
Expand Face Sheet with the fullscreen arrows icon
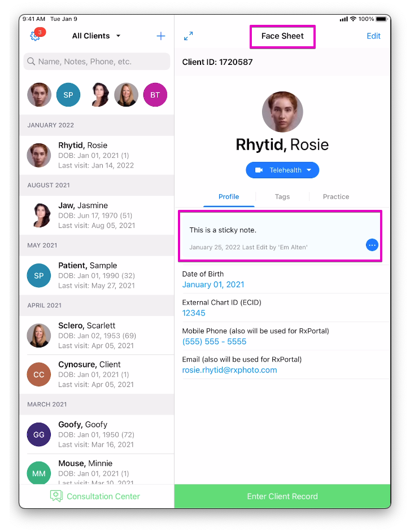[189, 36]
